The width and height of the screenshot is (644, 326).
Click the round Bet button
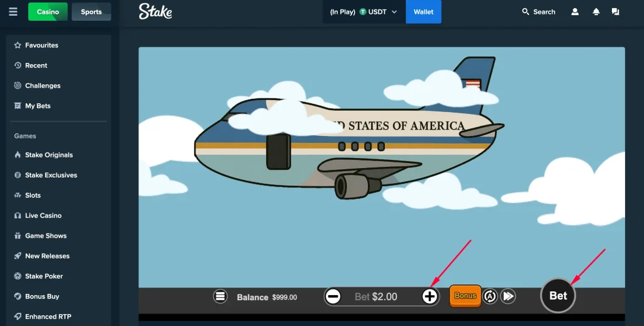[x=558, y=296]
